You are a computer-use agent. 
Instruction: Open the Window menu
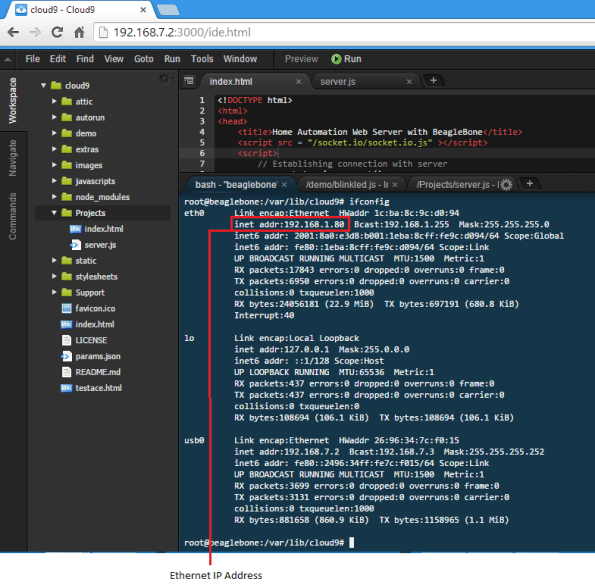coord(240,59)
